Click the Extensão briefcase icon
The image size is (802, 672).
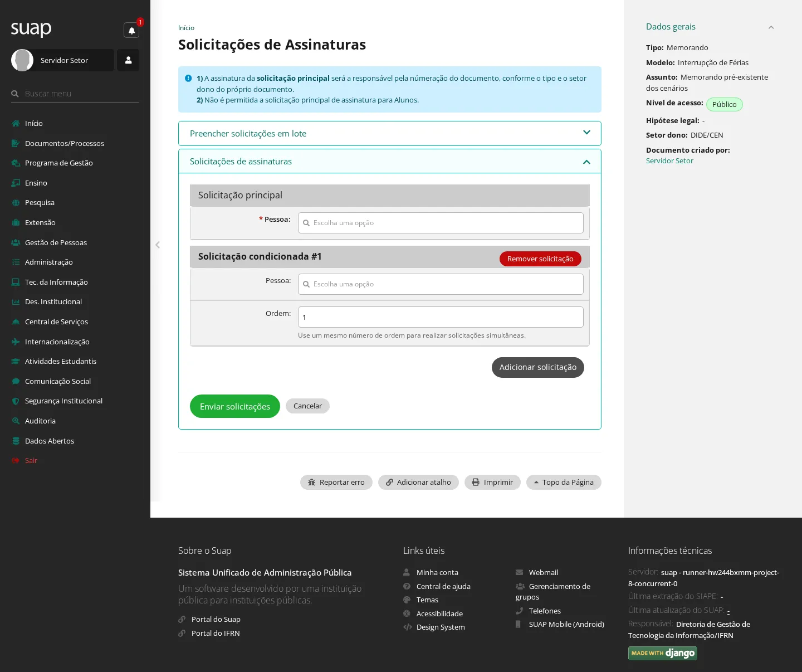(16, 223)
